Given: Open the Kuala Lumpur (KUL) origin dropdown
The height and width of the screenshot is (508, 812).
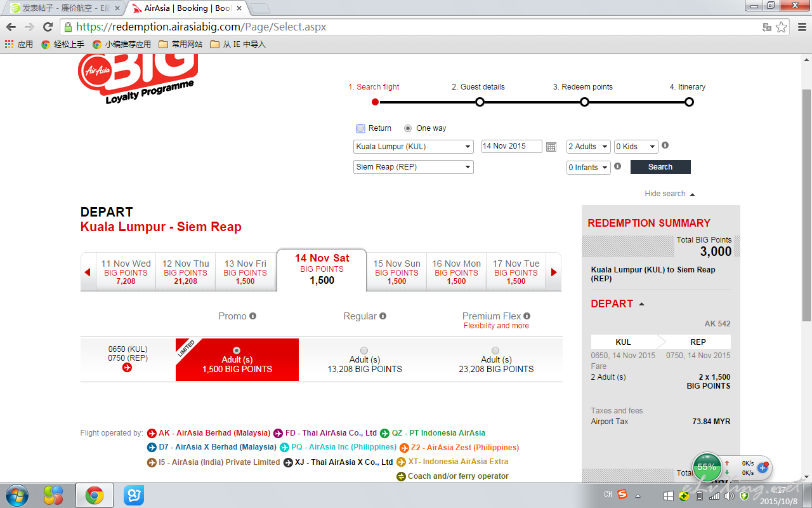Looking at the screenshot, I should pos(414,147).
